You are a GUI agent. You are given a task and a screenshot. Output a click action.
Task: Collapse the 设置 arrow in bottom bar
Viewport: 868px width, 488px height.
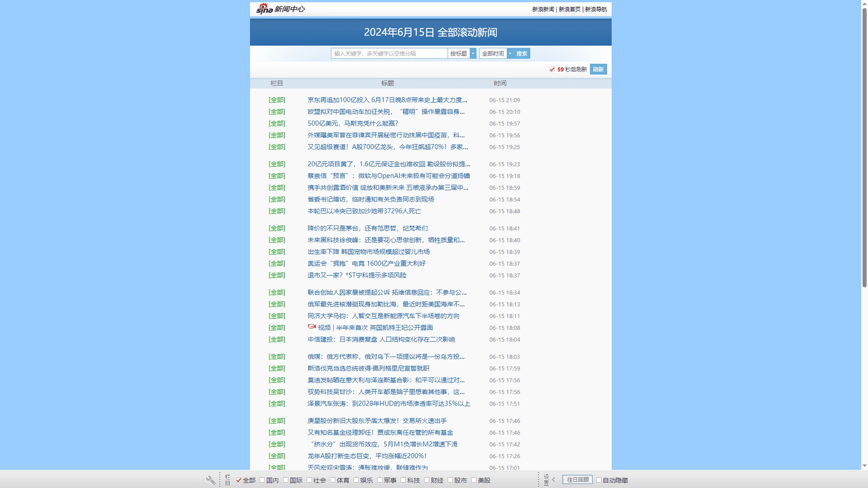553,480
